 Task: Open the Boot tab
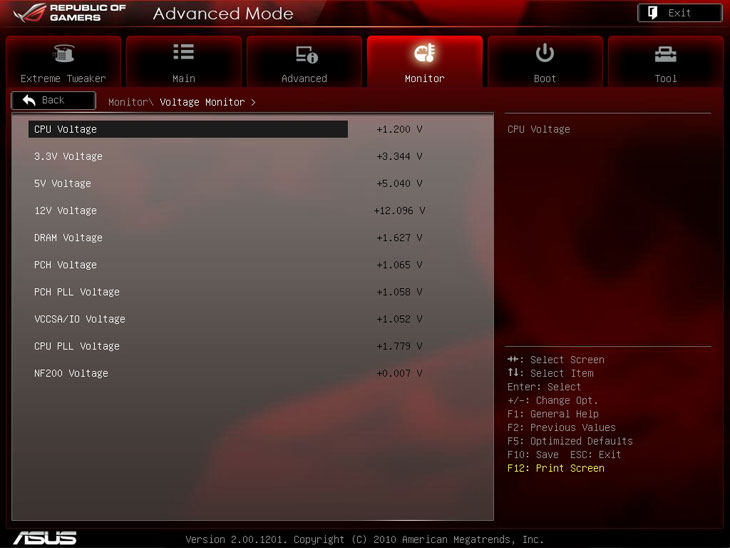point(545,64)
